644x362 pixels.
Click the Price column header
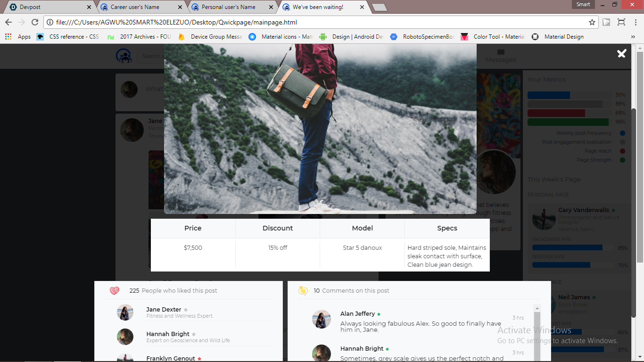(x=193, y=228)
